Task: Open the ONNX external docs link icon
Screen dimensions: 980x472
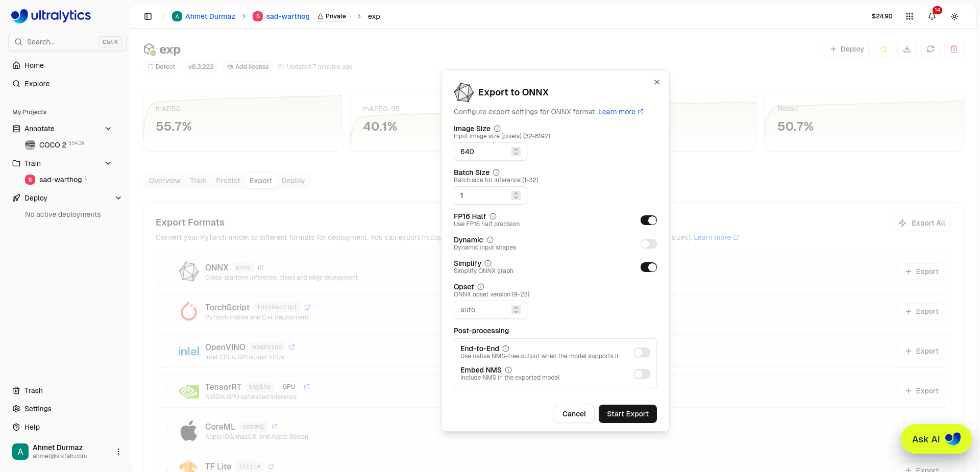Action: pyautogui.click(x=261, y=267)
